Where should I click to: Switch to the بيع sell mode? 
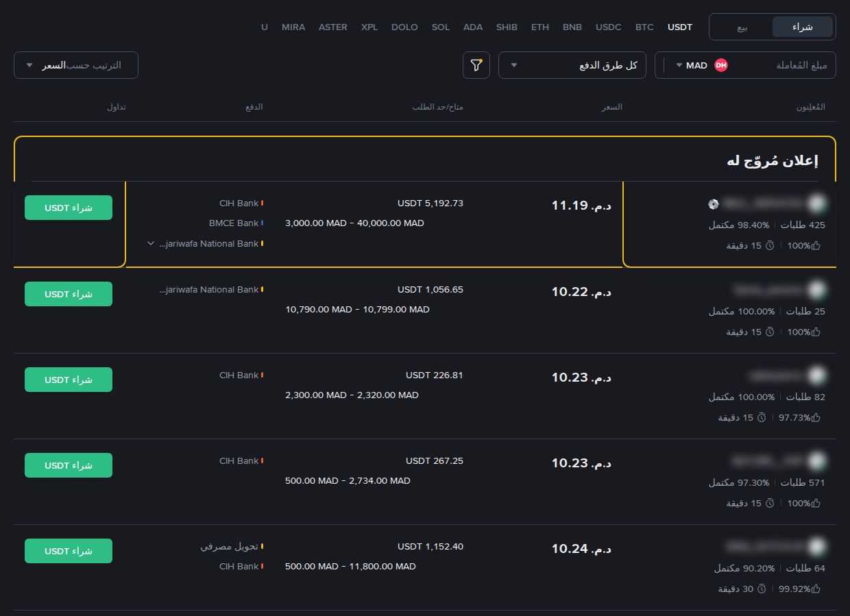[x=742, y=27]
